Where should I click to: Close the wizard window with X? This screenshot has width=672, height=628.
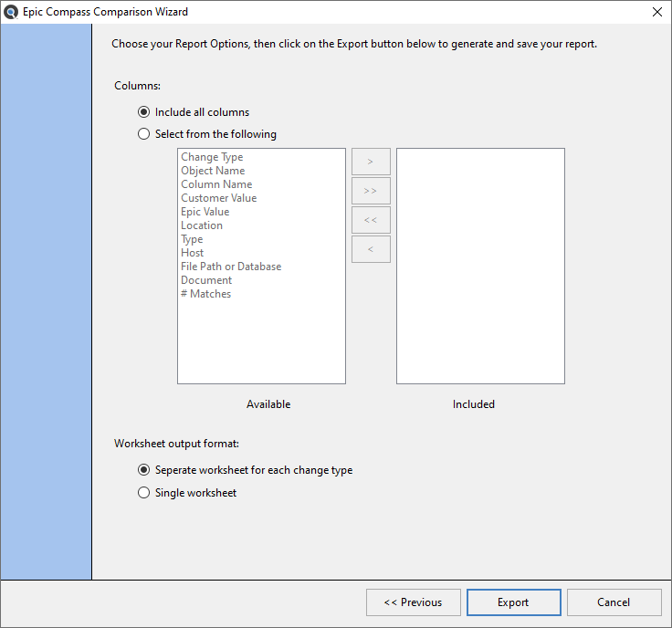point(657,12)
